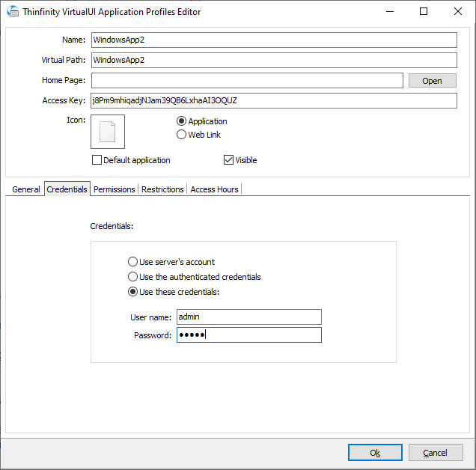Click the Name text field
The image size is (476, 470).
pos(273,40)
